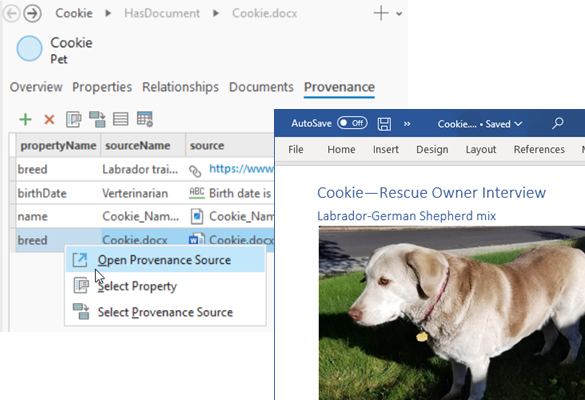Image resolution: width=585 pixels, height=400 pixels.
Task: Go forward with the arrow button
Action: pos(32,14)
